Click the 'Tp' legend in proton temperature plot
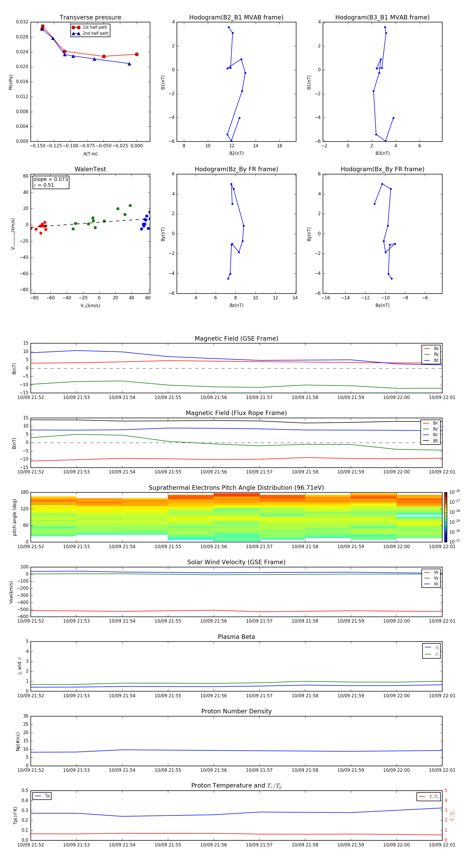The width and height of the screenshot is (473, 868). [x=42, y=796]
